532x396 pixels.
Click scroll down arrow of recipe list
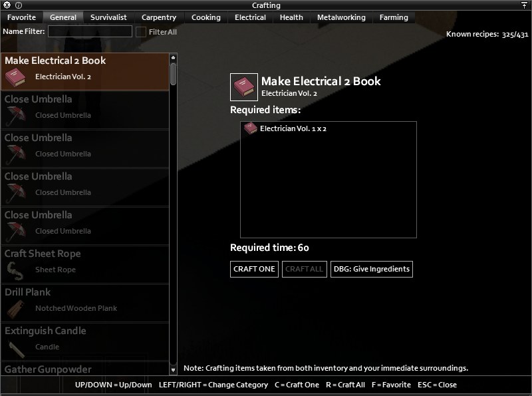173,370
